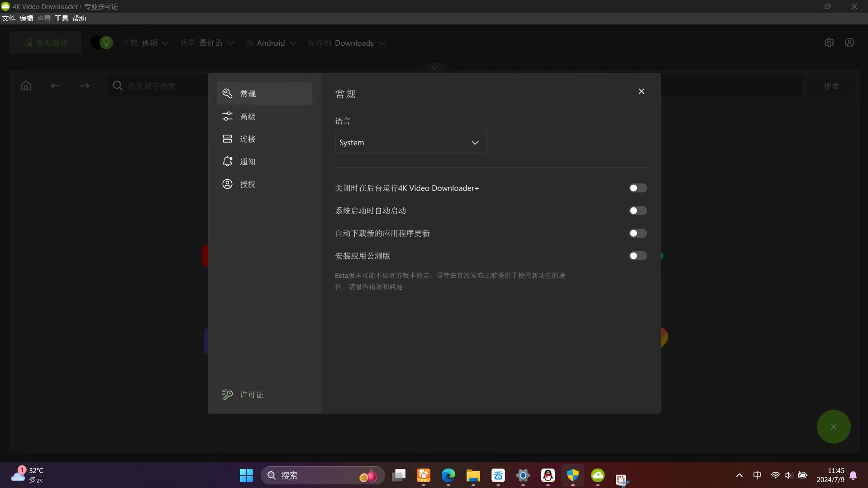Open the user account icon

849,42
